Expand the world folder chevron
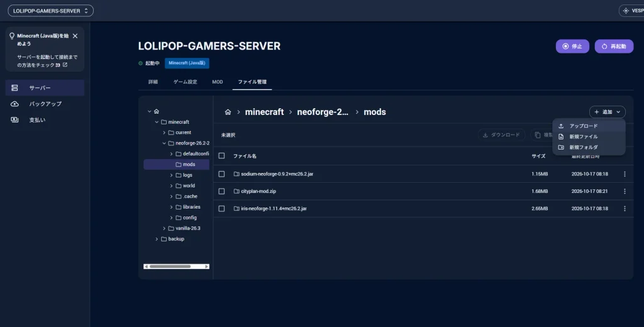 171,186
